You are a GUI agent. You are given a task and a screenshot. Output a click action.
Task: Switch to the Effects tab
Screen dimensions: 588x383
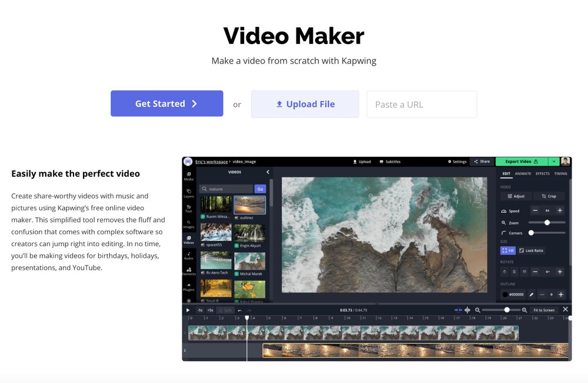[542, 173]
